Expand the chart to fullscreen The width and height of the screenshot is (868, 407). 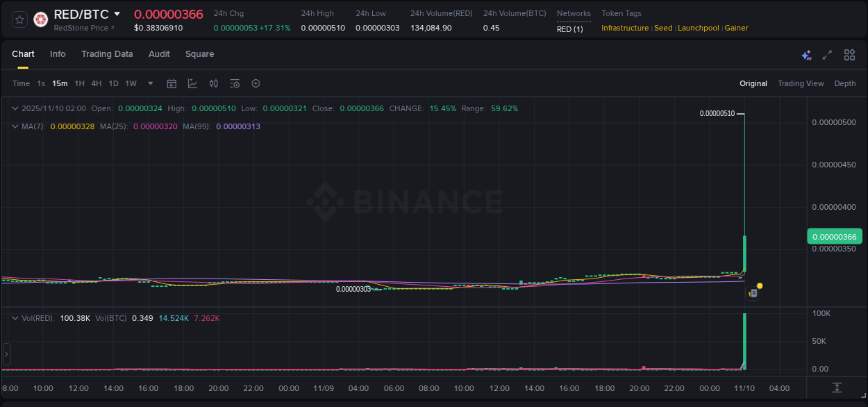828,54
